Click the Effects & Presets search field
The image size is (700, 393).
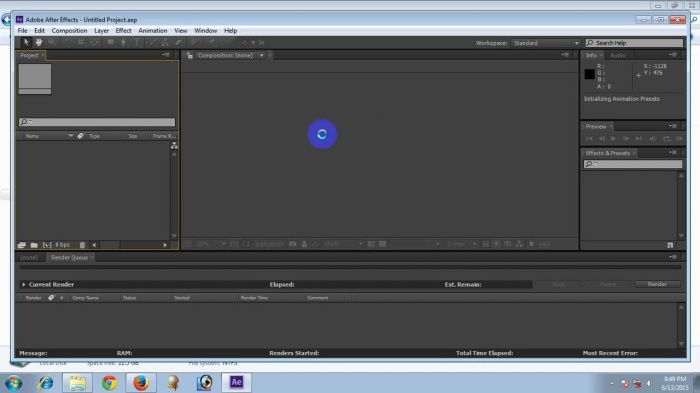[633, 164]
